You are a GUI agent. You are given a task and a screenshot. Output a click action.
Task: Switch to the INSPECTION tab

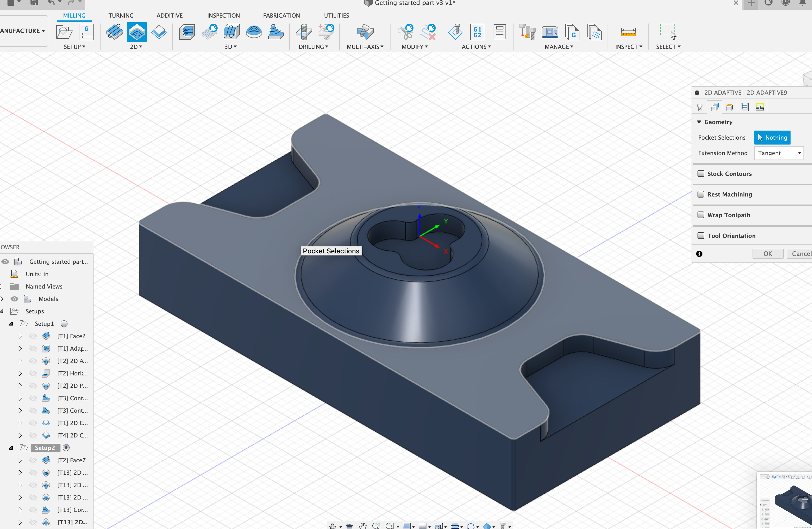tap(224, 15)
